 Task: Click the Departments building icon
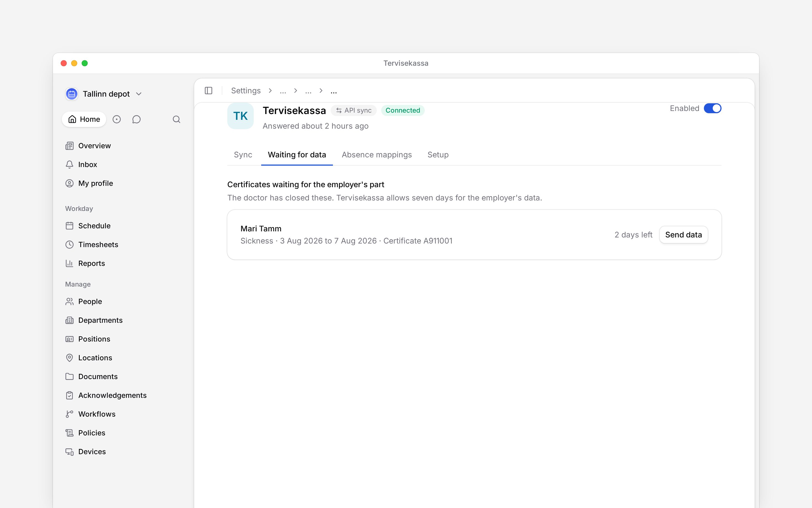pos(70,320)
